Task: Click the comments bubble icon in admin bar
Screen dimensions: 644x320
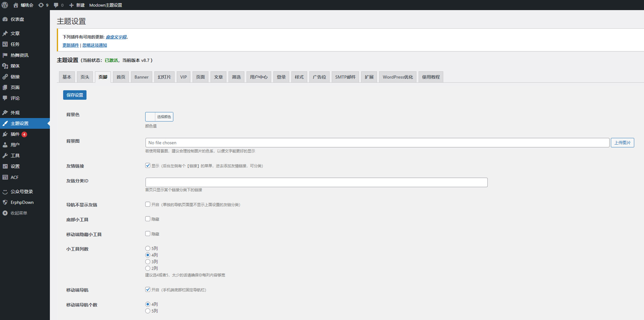Action: (x=56, y=5)
